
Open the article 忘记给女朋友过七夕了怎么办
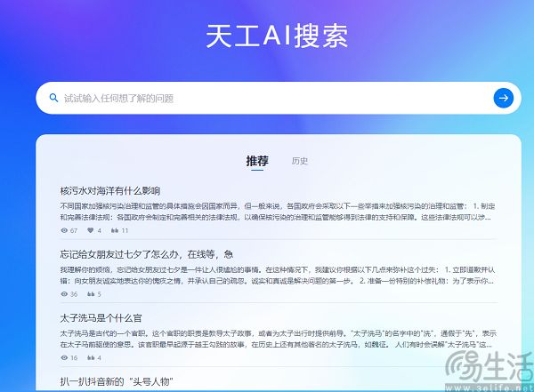147,254
